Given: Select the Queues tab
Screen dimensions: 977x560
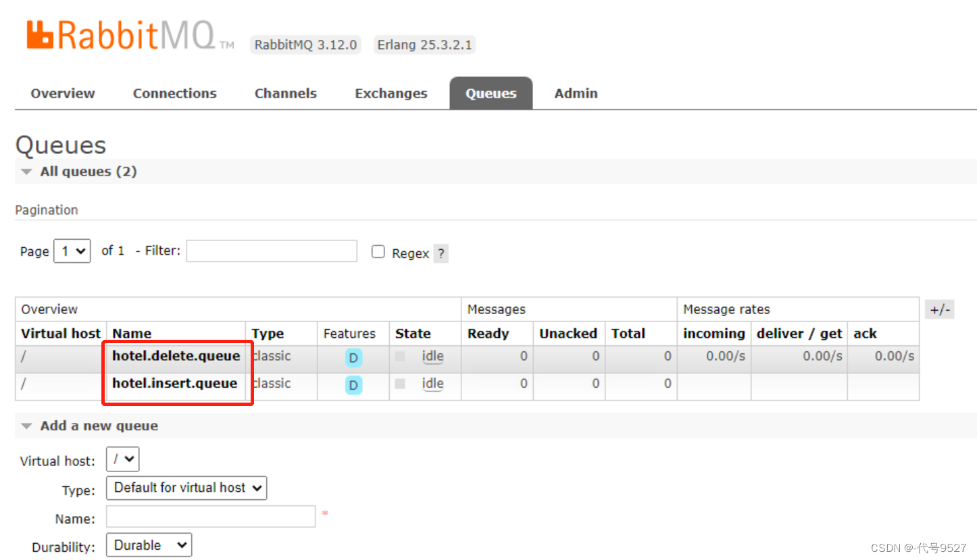Looking at the screenshot, I should pyautogui.click(x=491, y=93).
